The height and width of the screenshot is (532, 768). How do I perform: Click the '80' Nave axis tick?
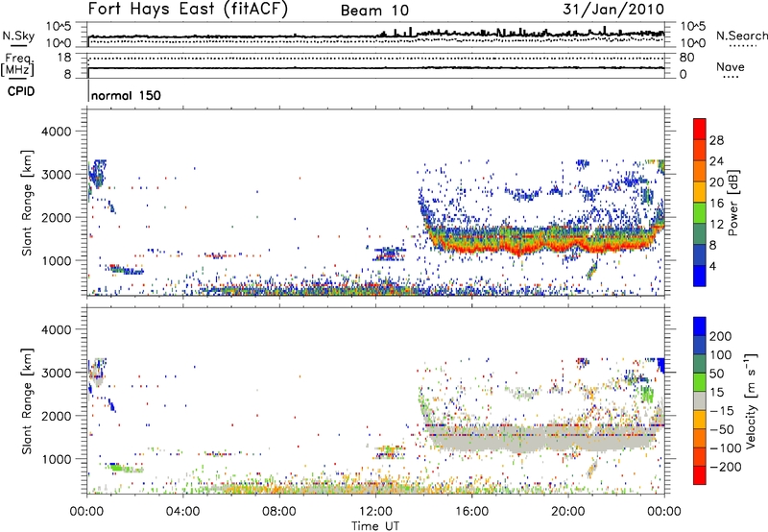(x=686, y=58)
